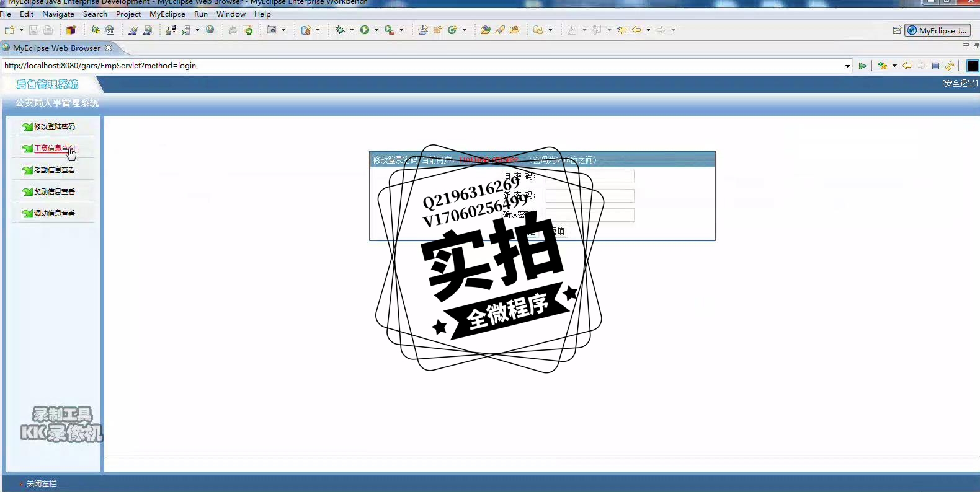Expand the Run dropdown arrow
This screenshot has height=492, width=980.
(x=376, y=30)
